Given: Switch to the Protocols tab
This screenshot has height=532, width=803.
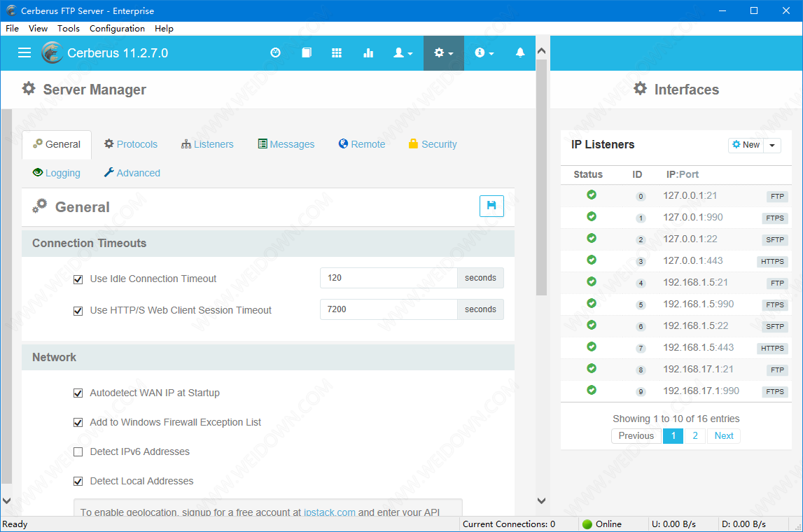Looking at the screenshot, I should pyautogui.click(x=131, y=144).
